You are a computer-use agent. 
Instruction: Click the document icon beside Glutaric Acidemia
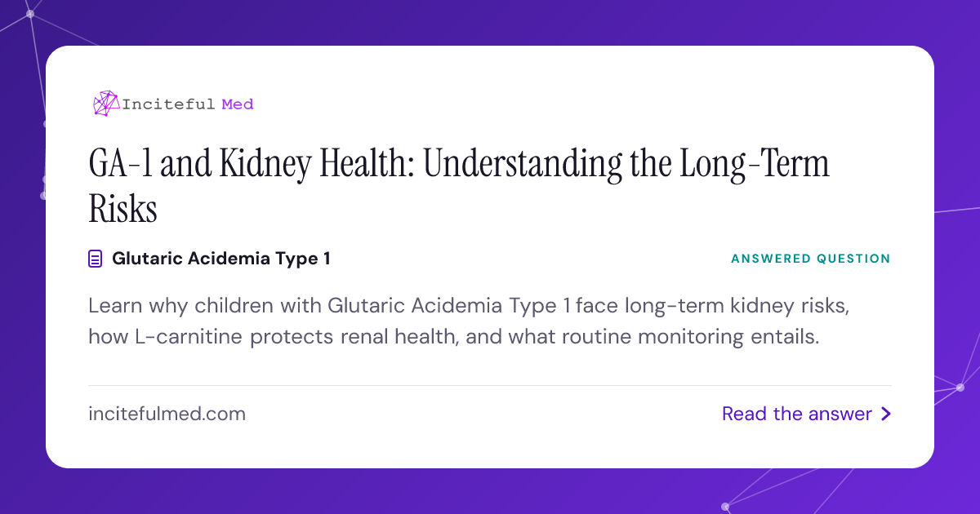click(96, 259)
